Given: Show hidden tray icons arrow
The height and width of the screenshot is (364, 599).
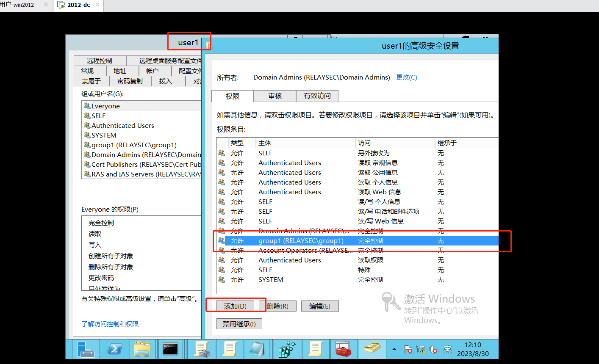Looking at the screenshot, I should pyautogui.click(x=394, y=350).
